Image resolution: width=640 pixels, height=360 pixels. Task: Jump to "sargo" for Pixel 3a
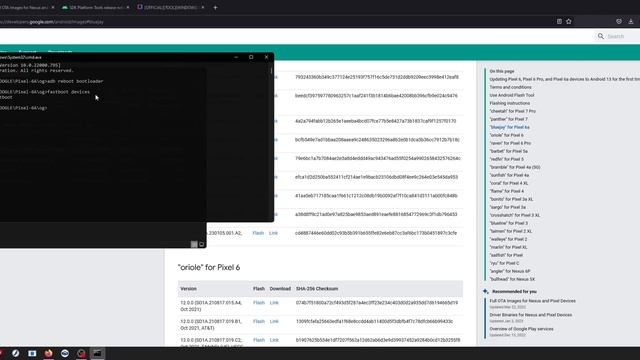click(507, 207)
